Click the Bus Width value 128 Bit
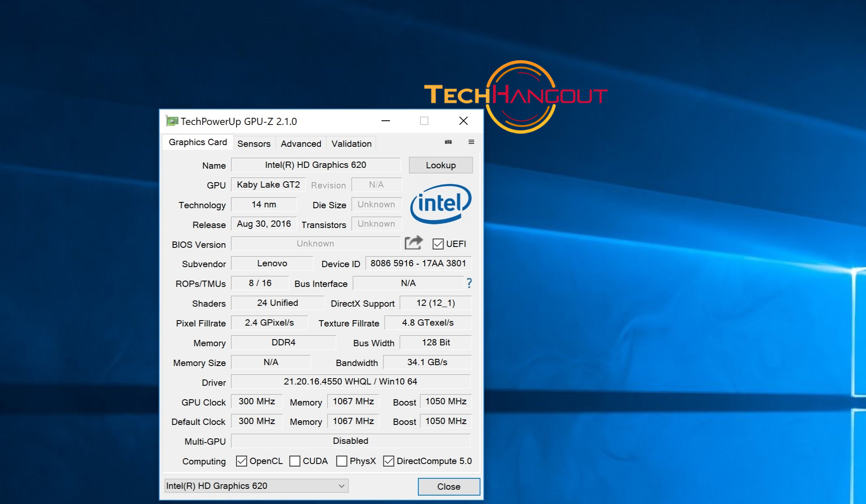 click(436, 342)
